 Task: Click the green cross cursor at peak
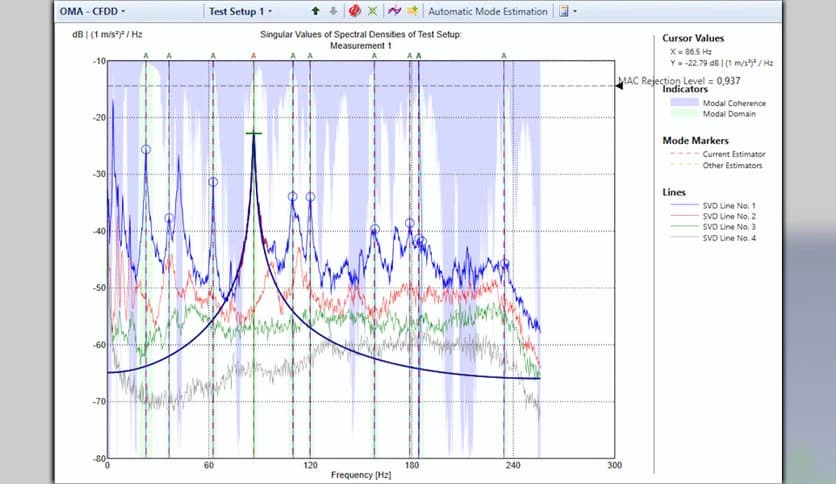pyautogui.click(x=254, y=133)
